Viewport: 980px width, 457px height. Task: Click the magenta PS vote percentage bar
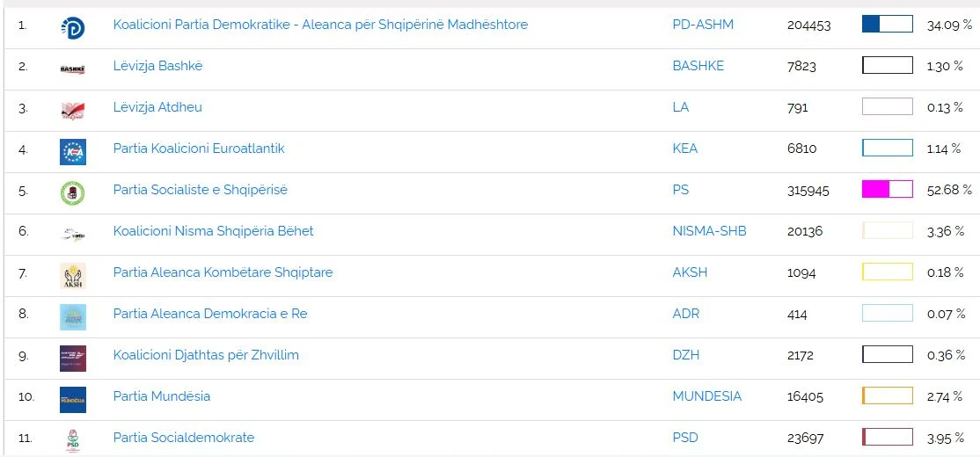point(887,189)
